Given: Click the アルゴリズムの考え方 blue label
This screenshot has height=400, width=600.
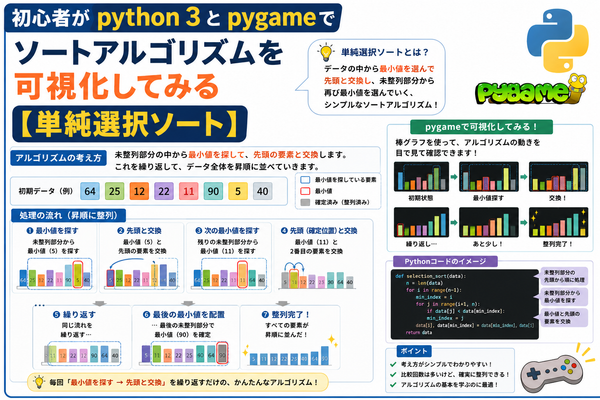Looking at the screenshot, I should pyautogui.click(x=59, y=158).
